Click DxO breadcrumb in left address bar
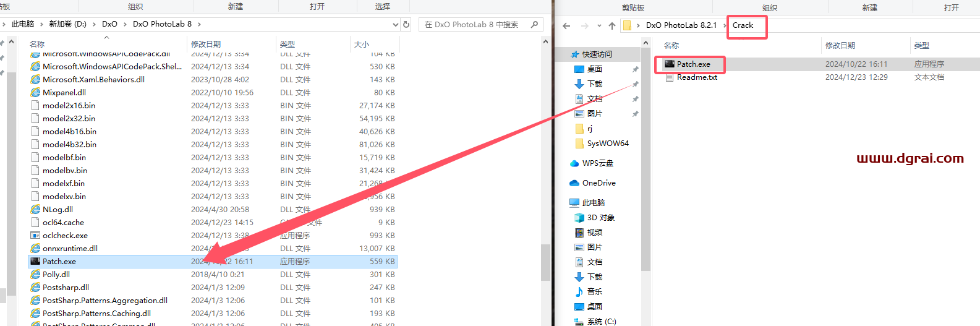Viewport: 980px width, 326px height. tap(109, 24)
